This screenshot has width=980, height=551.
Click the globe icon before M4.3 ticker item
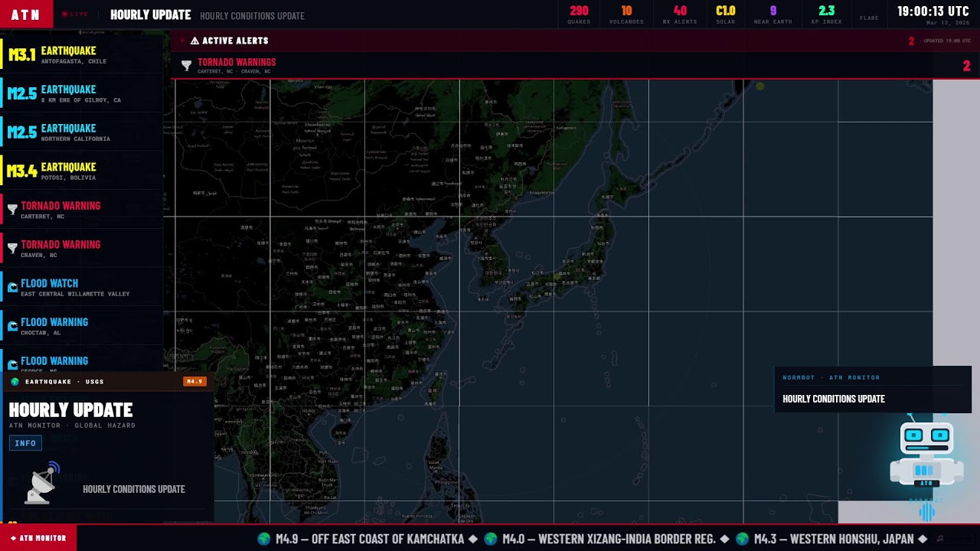(x=743, y=539)
